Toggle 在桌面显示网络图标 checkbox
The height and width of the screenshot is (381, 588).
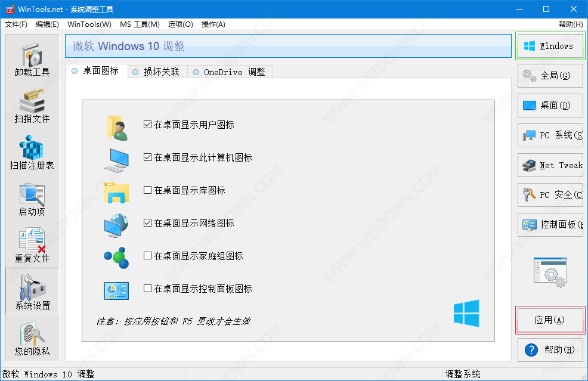tap(147, 223)
